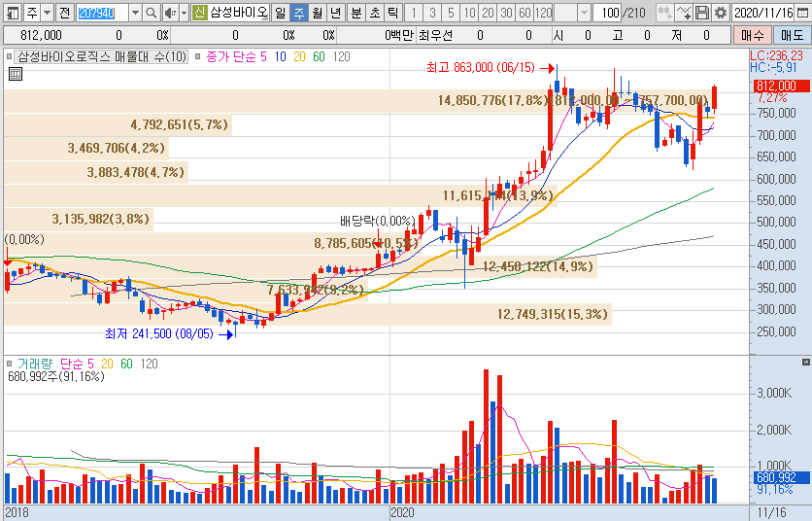Open the 주 type dropdown arrow
This screenshot has width=812, height=521.
48,13
